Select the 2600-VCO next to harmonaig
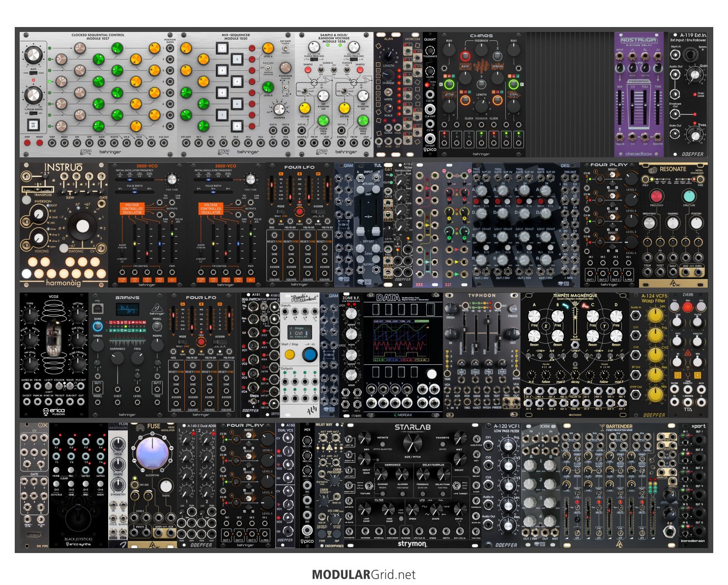This screenshot has height=585, width=728. click(147, 224)
